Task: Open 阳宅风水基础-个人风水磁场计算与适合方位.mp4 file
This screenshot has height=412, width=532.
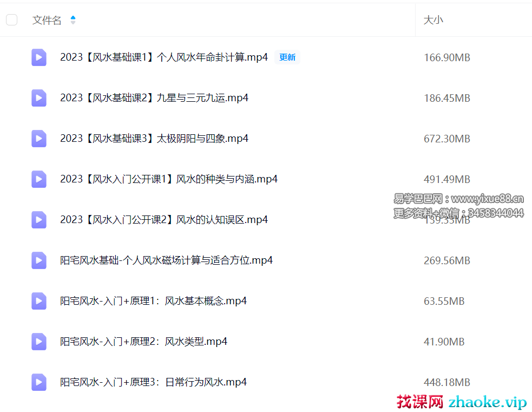Action: (166, 260)
